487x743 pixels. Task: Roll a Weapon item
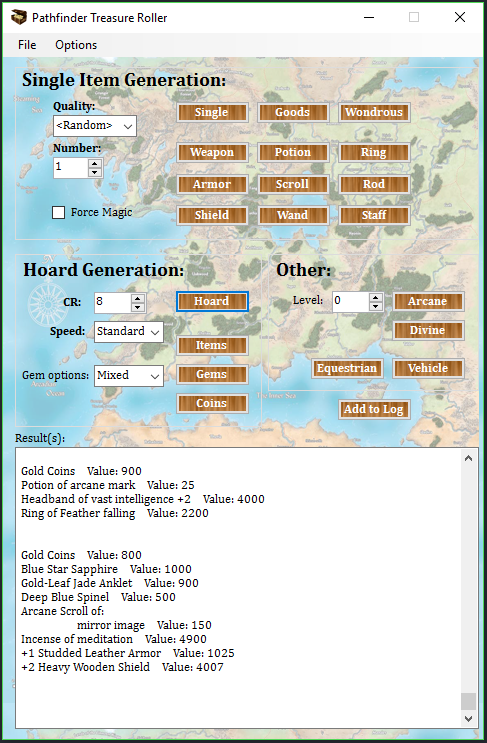coord(212,152)
